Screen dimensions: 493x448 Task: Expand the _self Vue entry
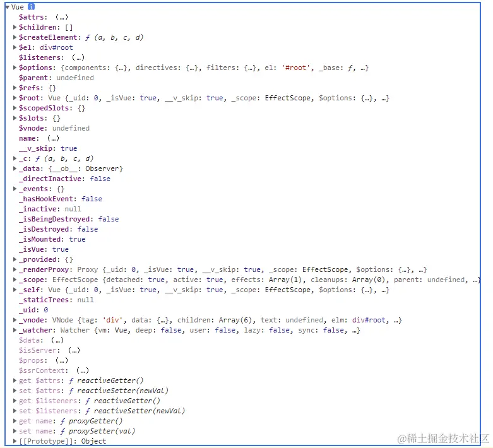point(15,290)
